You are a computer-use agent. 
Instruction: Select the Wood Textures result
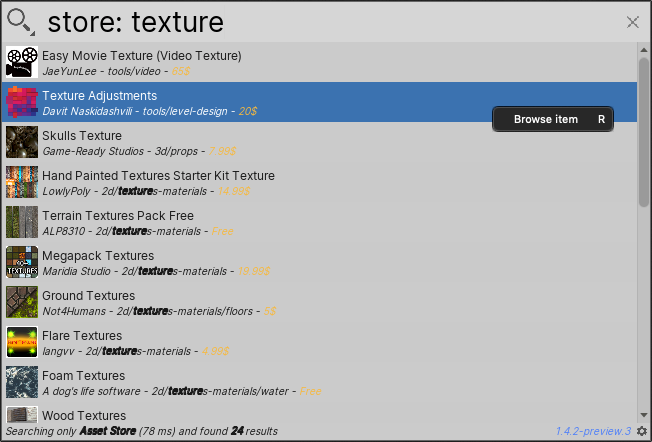pos(319,413)
